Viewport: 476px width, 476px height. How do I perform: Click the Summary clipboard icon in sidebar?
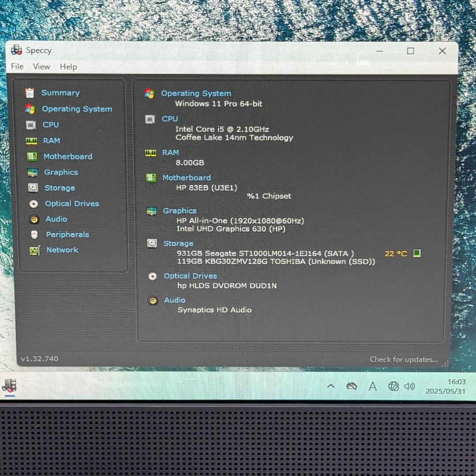tap(30, 93)
